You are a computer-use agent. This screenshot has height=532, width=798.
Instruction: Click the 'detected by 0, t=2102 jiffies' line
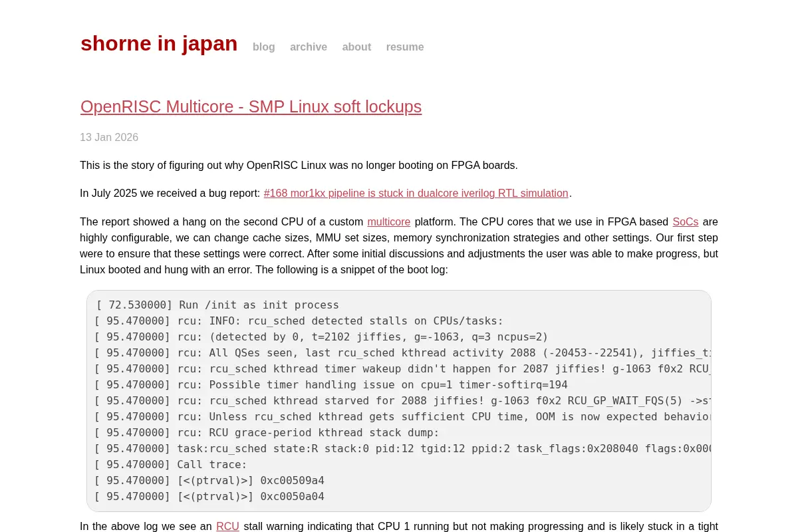(322, 337)
